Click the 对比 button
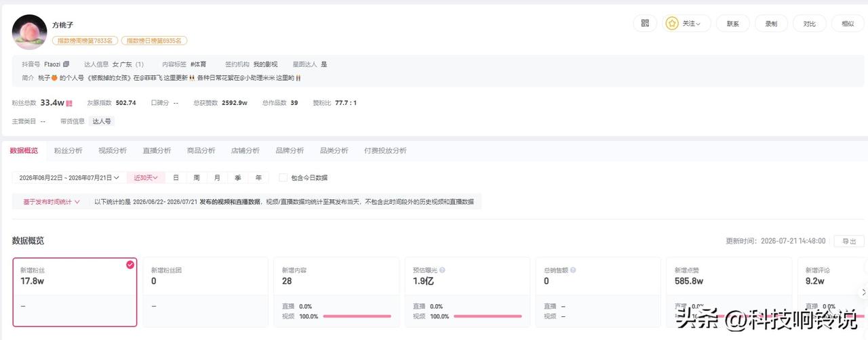Image resolution: width=868 pixels, height=340 pixels. (810, 23)
